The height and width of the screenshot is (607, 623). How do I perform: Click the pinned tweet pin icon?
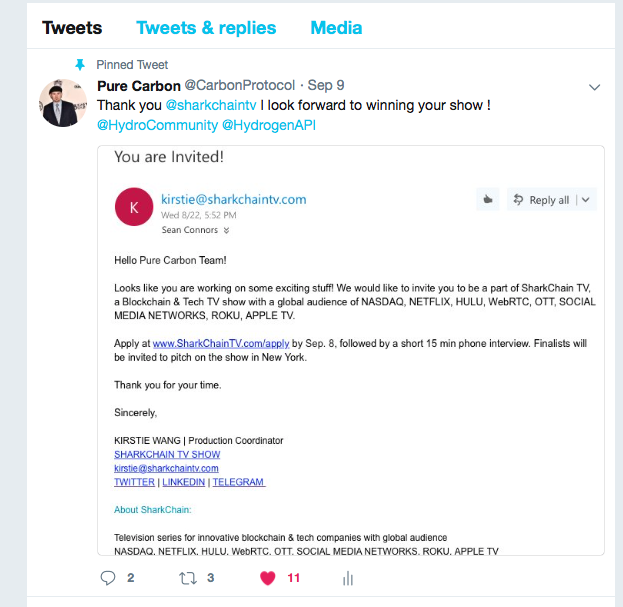point(81,64)
